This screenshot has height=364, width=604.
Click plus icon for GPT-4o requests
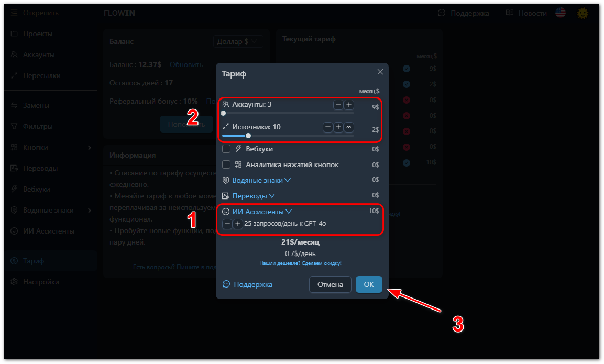point(238,224)
